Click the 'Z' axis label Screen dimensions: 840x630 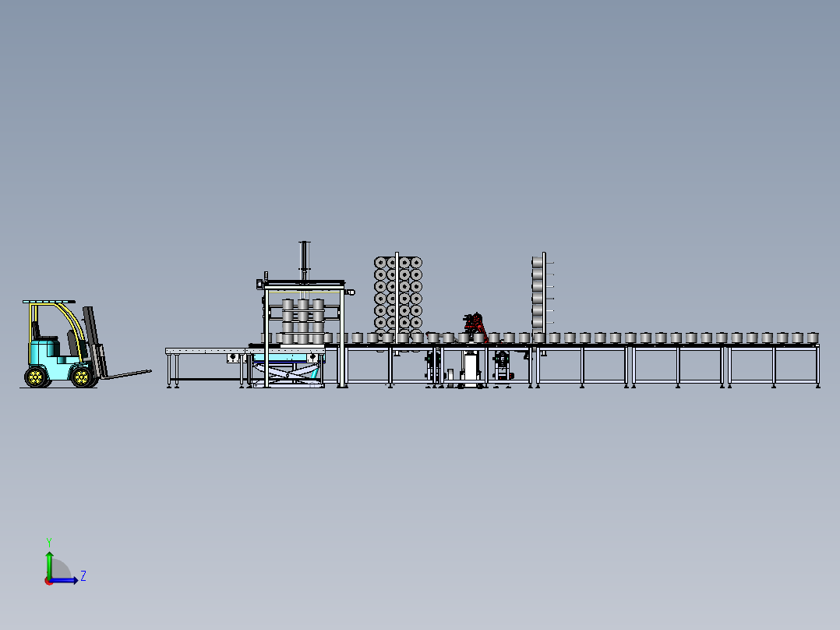pos(83,576)
